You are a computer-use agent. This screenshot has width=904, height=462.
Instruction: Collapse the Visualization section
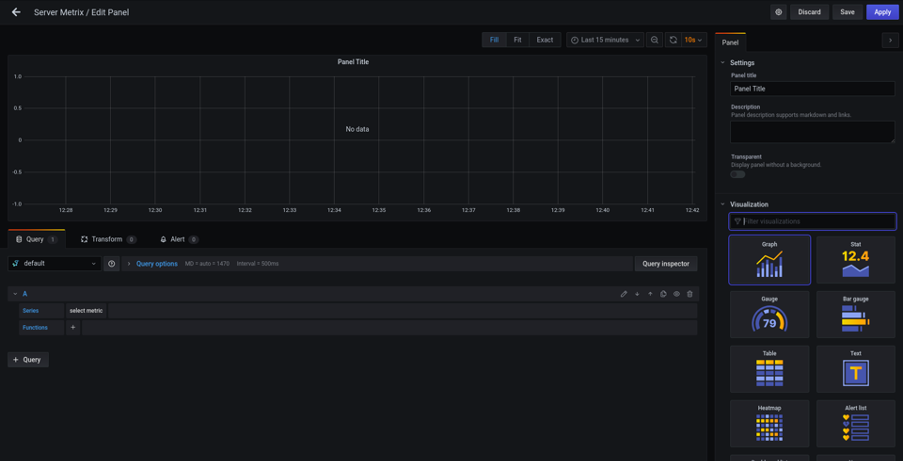[x=722, y=204]
